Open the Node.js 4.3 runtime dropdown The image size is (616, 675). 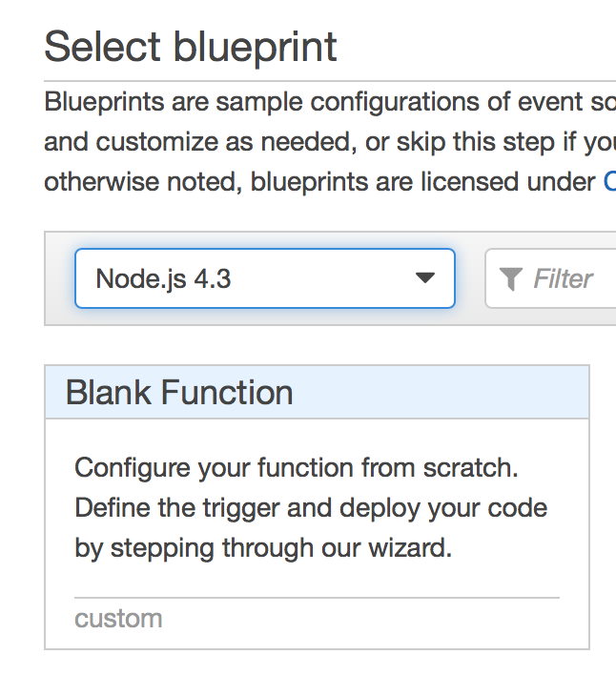(264, 278)
